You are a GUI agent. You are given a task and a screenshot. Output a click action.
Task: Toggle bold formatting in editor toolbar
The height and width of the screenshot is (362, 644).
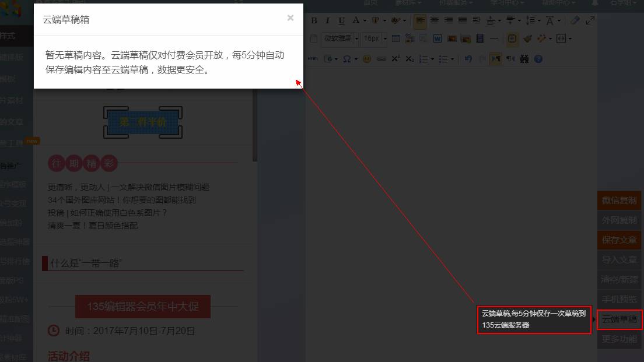[314, 20]
